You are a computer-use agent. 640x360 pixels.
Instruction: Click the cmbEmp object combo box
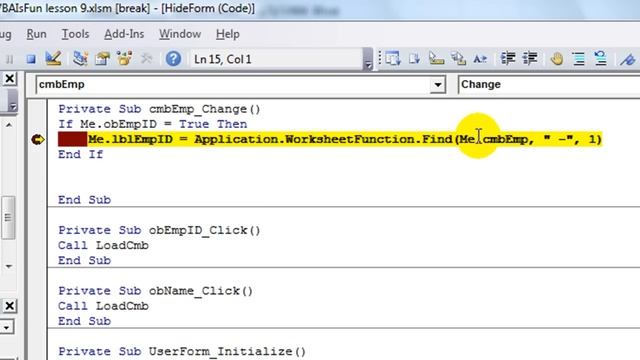click(240, 85)
